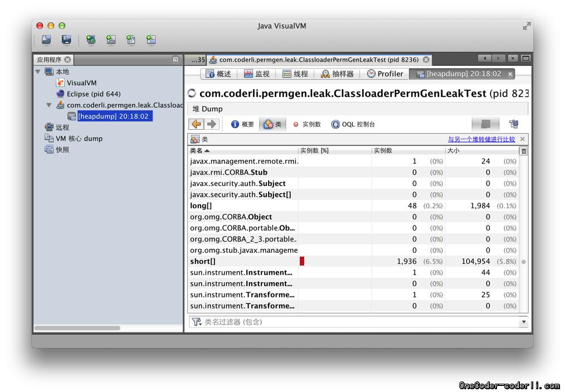Click the Add JMX Connection icon
565x392 pixels.
tap(111, 40)
